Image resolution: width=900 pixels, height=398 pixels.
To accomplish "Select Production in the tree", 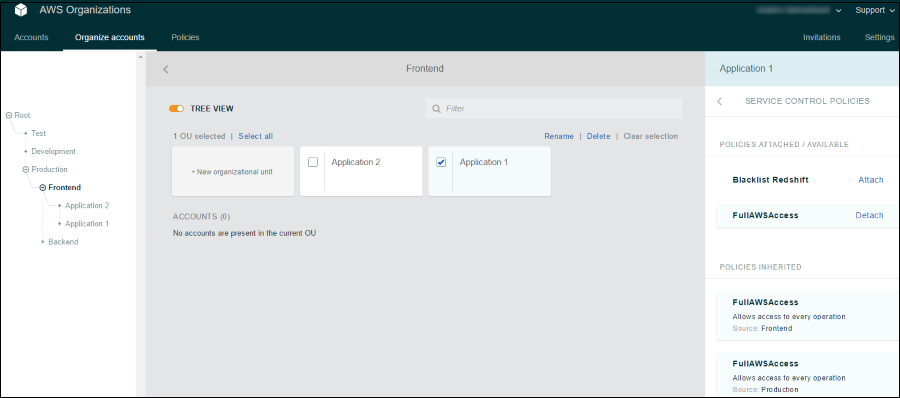I will [x=49, y=169].
